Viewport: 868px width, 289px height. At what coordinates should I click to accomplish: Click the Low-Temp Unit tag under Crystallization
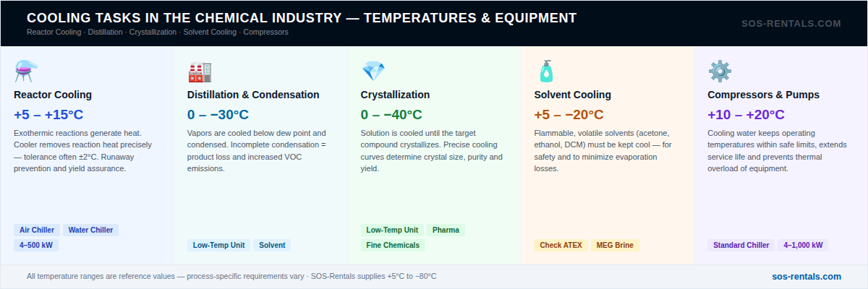coord(392,230)
